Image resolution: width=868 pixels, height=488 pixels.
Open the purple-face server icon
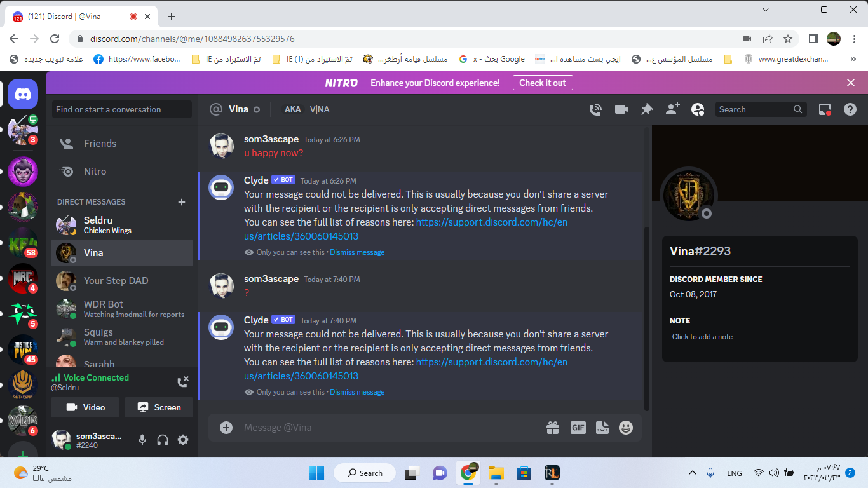(x=23, y=171)
